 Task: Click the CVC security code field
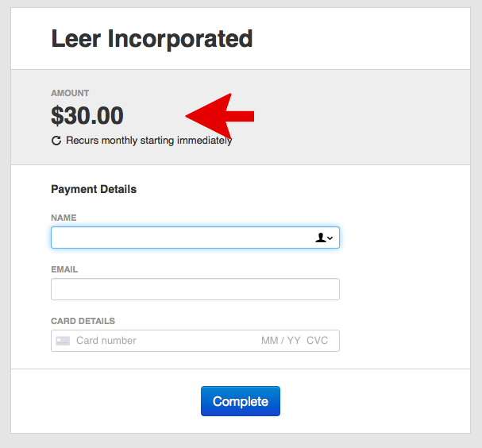(317, 341)
